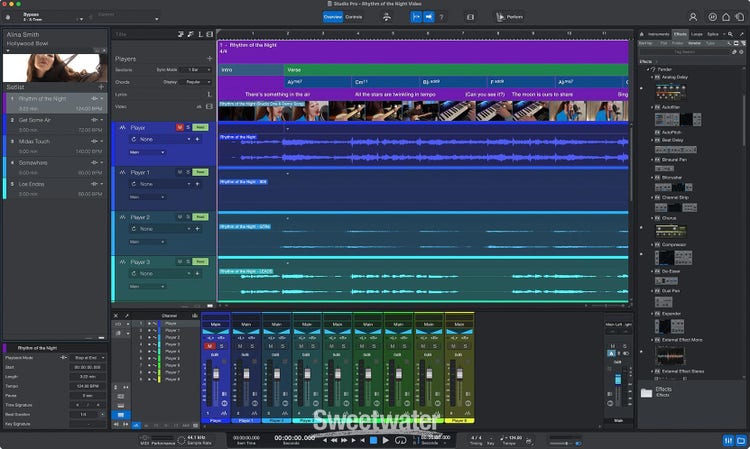
Task: Click green Real button on Player 1
Action: [x=200, y=172]
